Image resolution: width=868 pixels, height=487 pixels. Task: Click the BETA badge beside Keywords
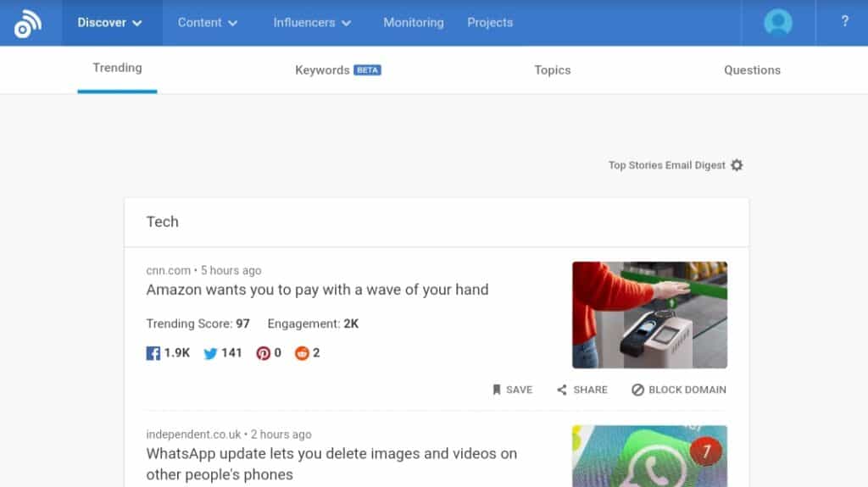(367, 70)
